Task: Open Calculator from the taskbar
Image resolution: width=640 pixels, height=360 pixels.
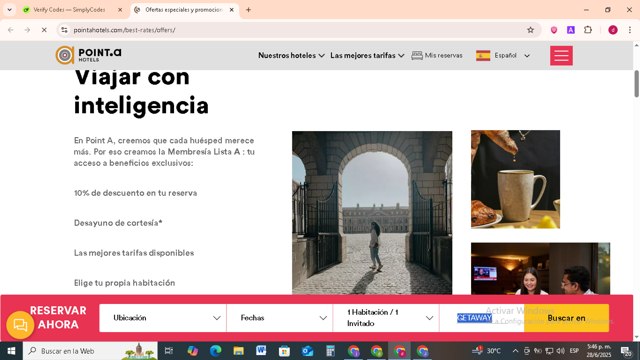Action: pos(330,351)
